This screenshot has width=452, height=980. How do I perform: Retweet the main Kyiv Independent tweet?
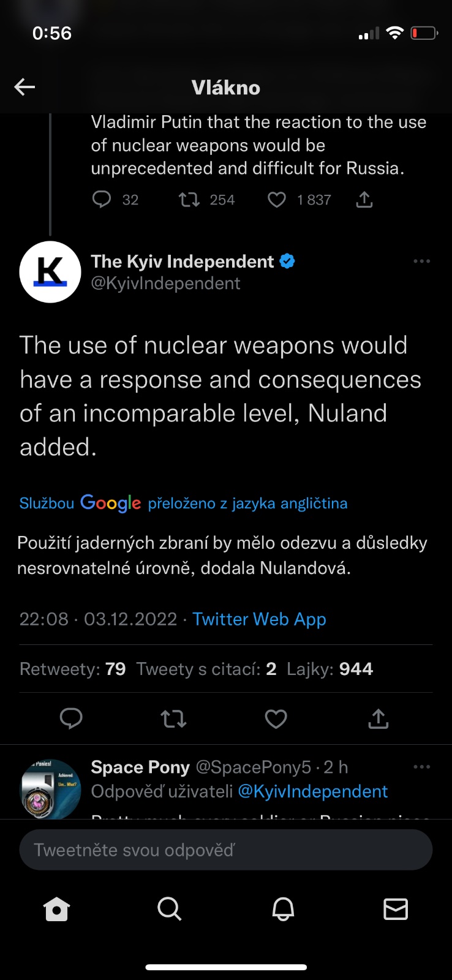[173, 718]
